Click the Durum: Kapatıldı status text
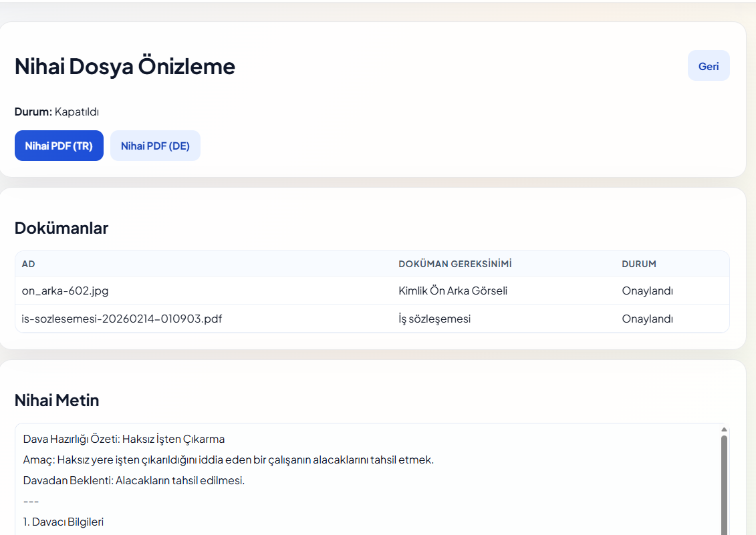Screen dimensions: 756x535 (x=57, y=112)
